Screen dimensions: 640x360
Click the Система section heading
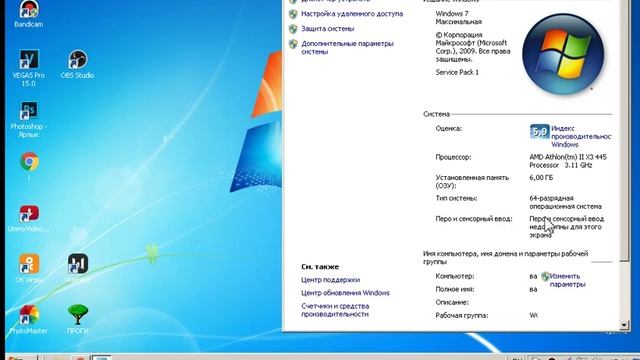point(436,114)
